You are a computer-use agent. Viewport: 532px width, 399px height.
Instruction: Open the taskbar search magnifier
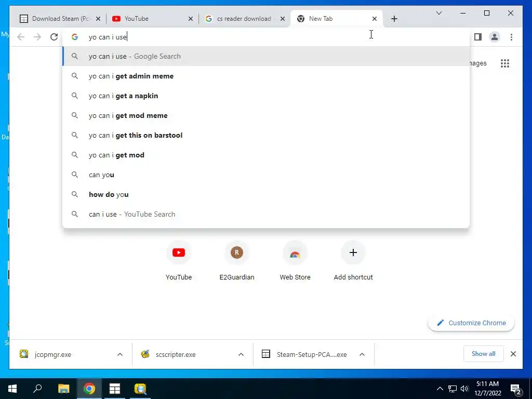point(37,389)
